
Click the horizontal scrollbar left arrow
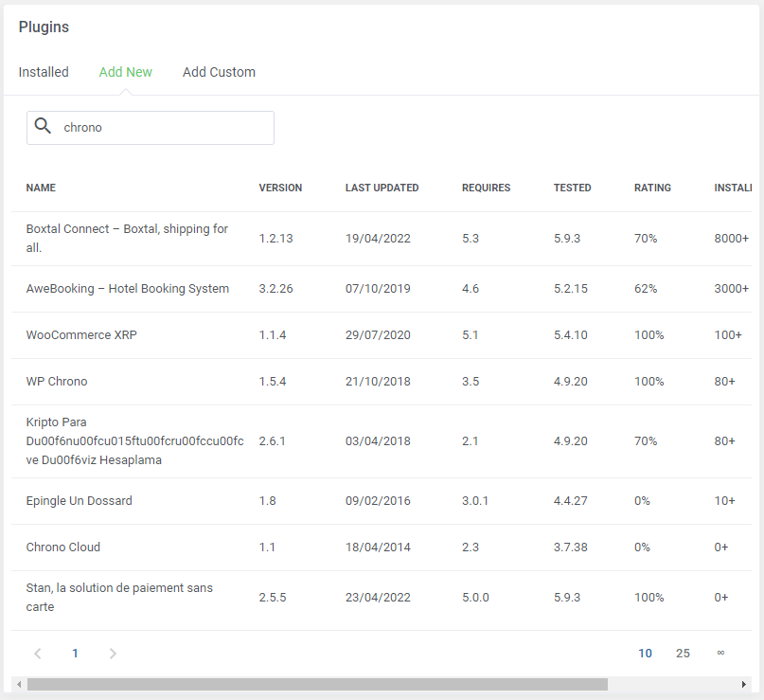click(19, 685)
